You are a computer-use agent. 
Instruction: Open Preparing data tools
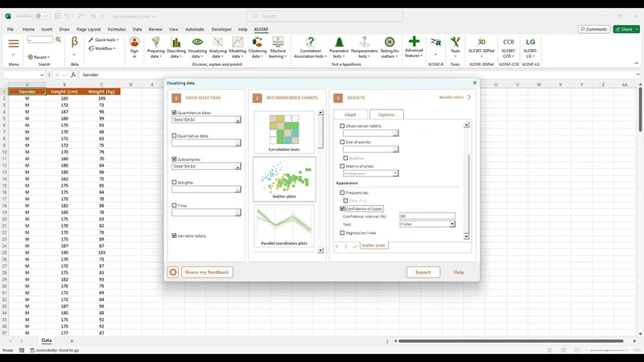click(x=156, y=47)
